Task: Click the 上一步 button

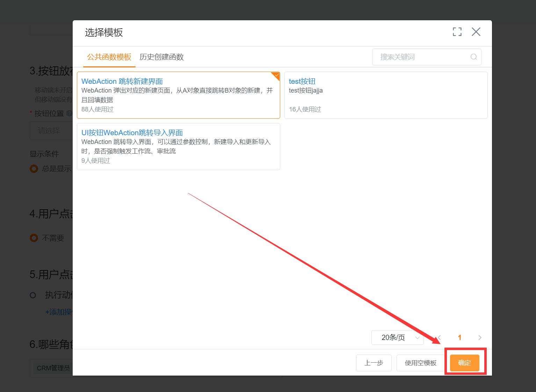Action: coord(374,363)
